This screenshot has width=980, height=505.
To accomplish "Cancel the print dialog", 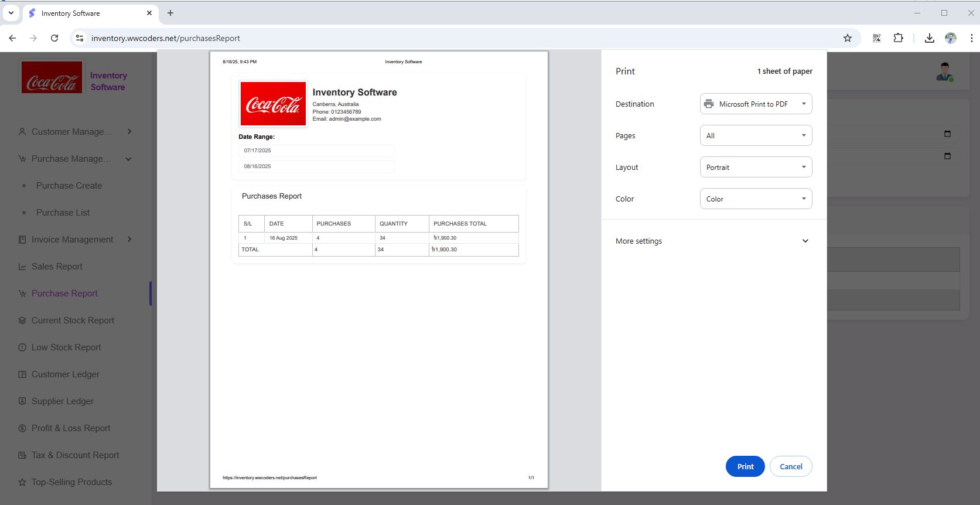I will coord(790,466).
